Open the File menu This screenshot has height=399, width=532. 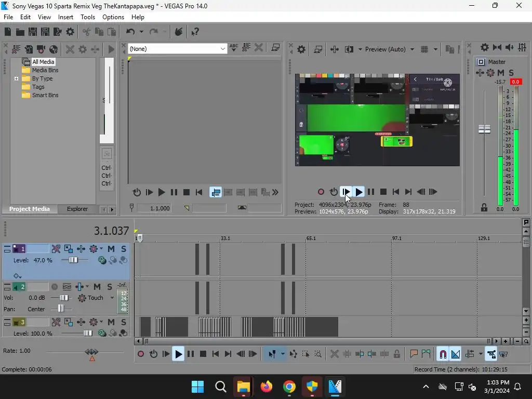8,17
